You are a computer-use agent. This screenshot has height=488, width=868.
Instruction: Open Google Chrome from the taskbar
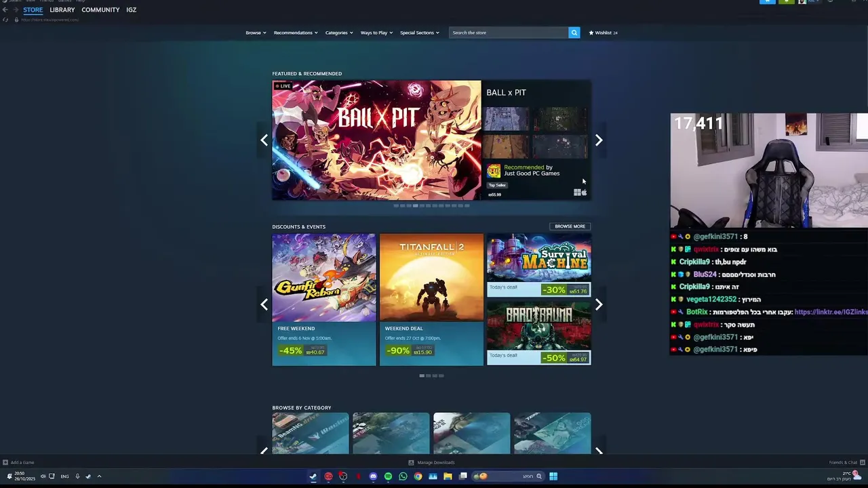(x=418, y=476)
